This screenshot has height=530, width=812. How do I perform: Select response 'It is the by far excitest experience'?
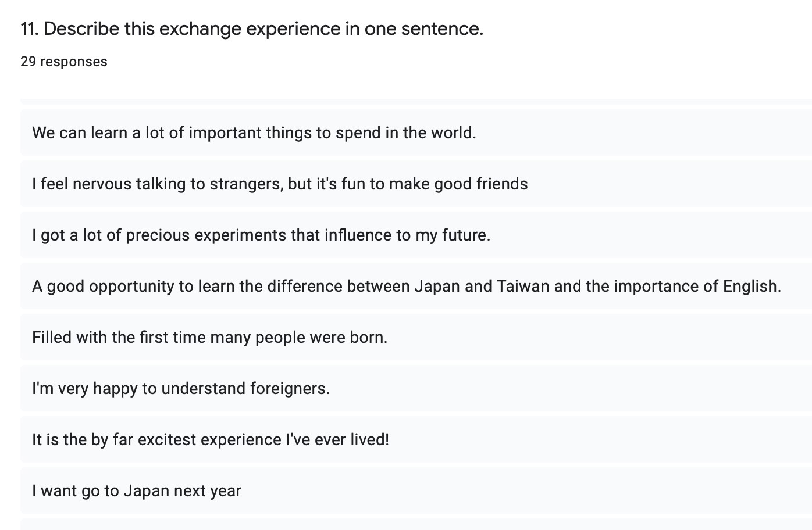(x=416, y=439)
